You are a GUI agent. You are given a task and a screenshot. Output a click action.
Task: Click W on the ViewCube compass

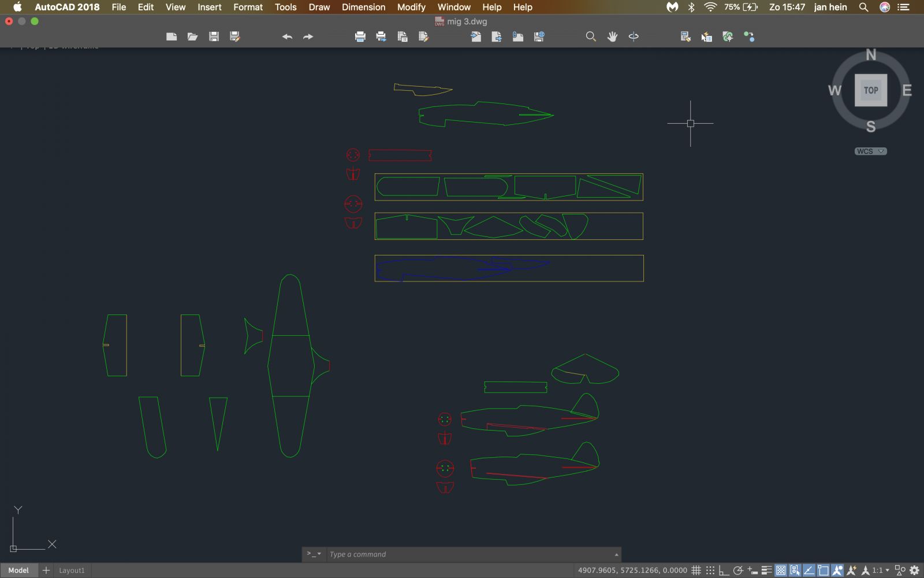coord(834,90)
